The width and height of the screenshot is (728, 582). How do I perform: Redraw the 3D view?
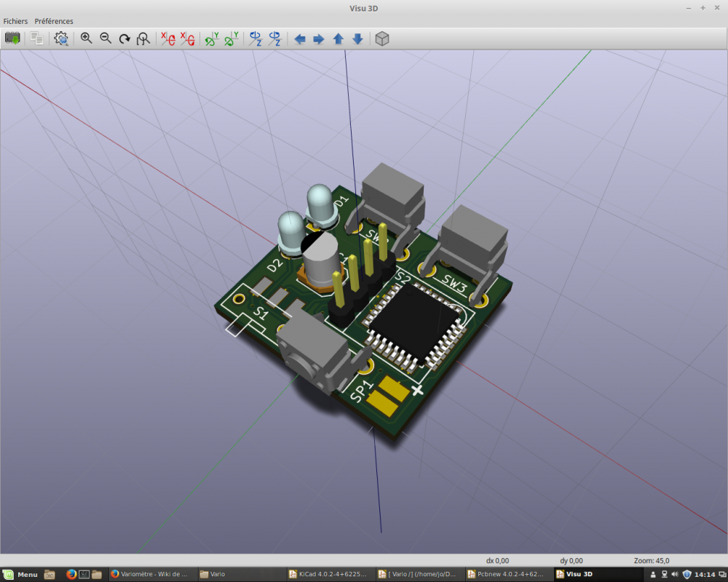[x=124, y=39]
